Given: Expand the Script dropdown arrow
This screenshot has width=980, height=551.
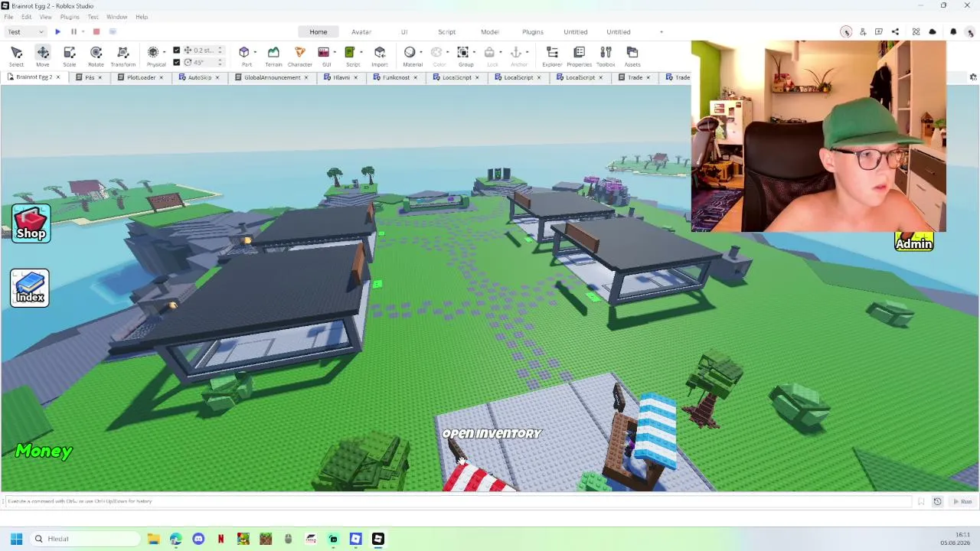Looking at the screenshot, I should coord(361,53).
